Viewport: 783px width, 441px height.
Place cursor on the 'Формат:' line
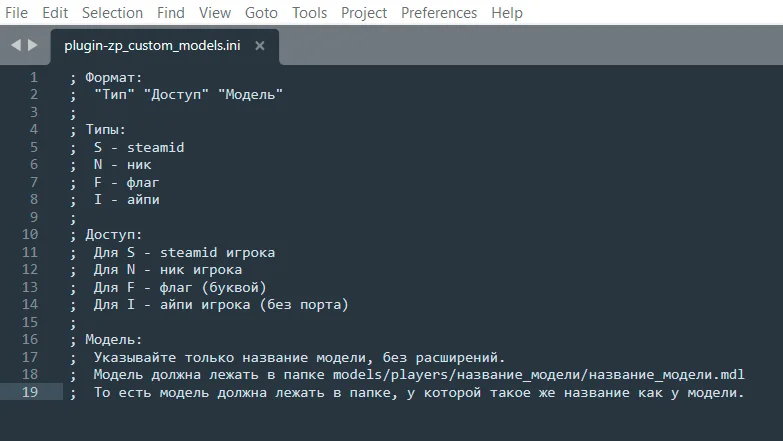click(113, 77)
